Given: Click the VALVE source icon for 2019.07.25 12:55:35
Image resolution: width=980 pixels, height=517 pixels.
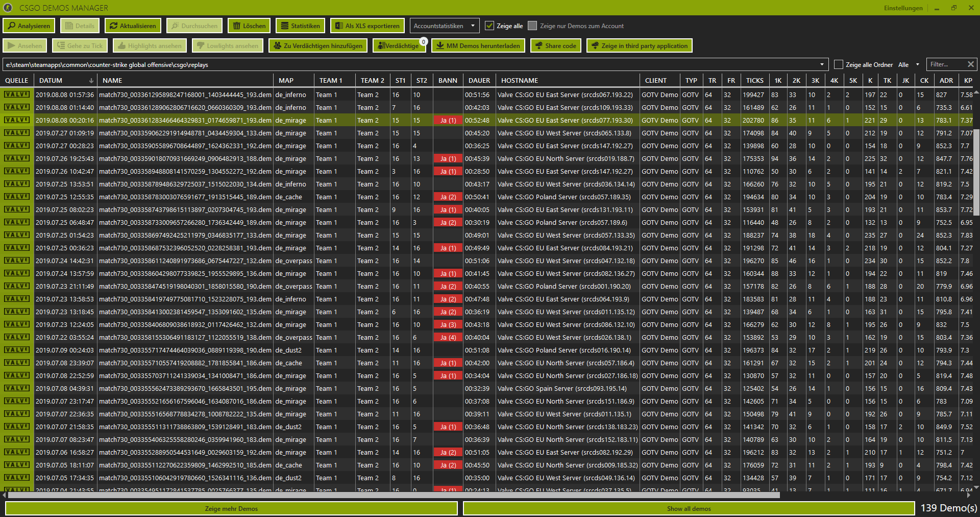Looking at the screenshot, I should [x=17, y=197].
